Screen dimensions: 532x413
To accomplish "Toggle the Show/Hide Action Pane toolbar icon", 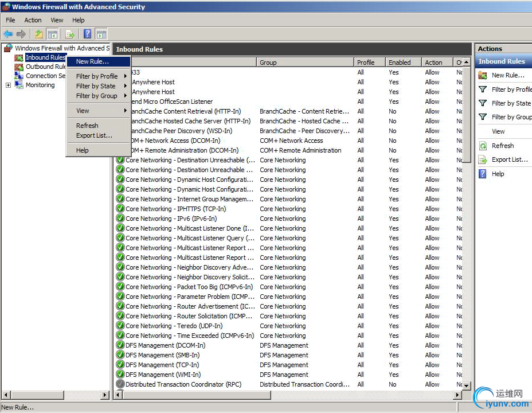I will click(x=101, y=34).
